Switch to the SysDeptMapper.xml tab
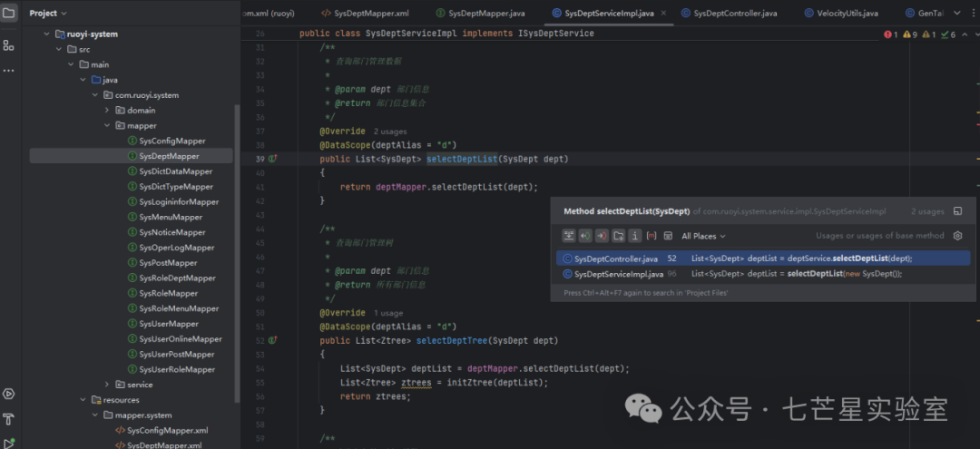 pyautogui.click(x=365, y=13)
